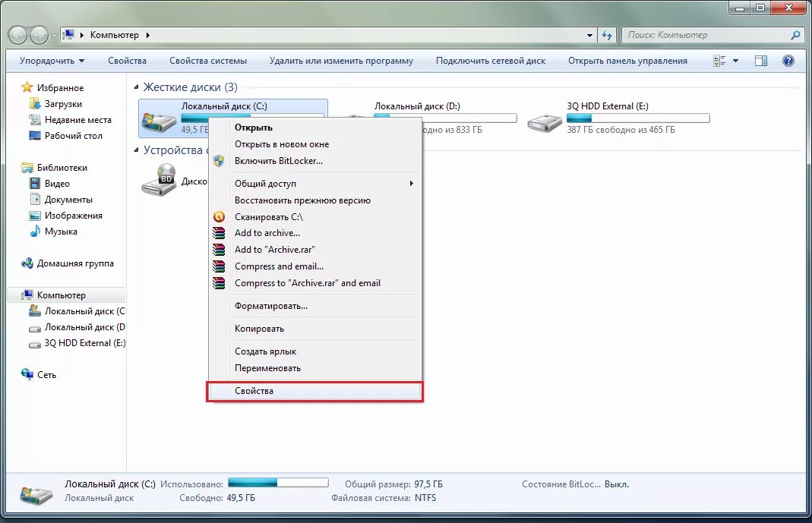Expand the Общий доступ submenu arrow
The height and width of the screenshot is (523, 812).
[412, 184]
